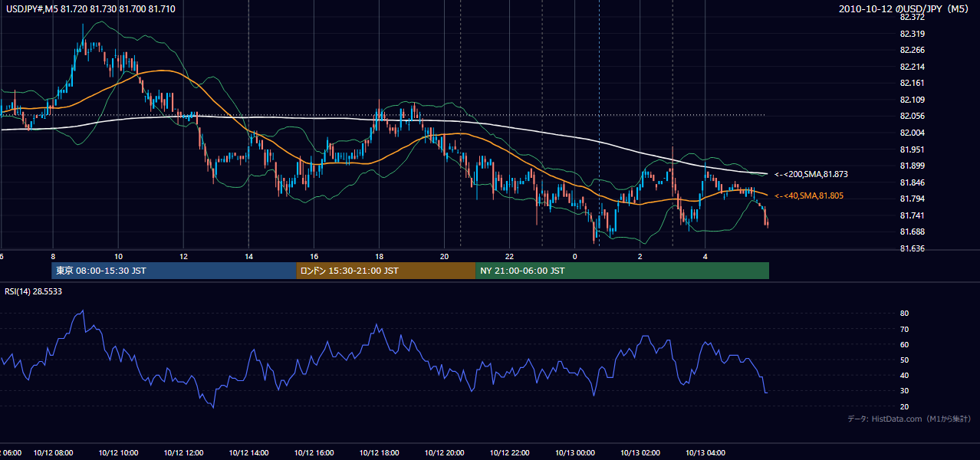Click the 10/12 14:00 date axis label
980x460 pixels.
point(248,453)
